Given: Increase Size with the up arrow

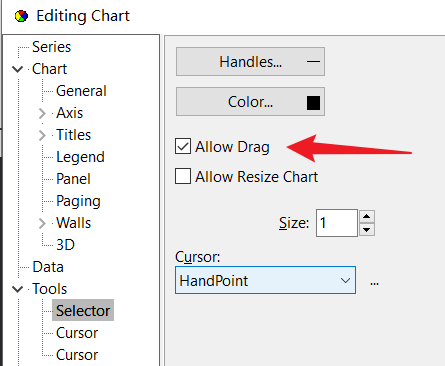Looking at the screenshot, I should [x=367, y=217].
